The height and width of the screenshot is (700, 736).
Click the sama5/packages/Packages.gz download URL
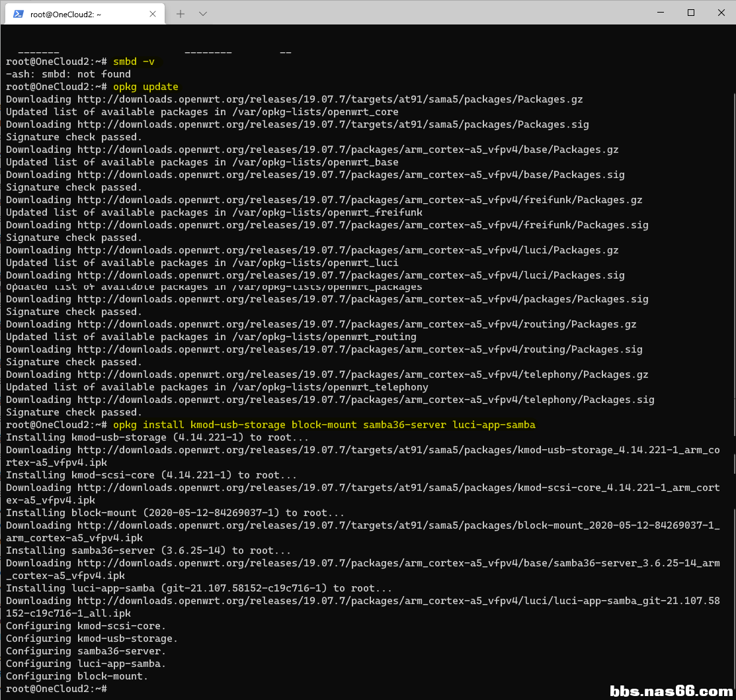330,99
